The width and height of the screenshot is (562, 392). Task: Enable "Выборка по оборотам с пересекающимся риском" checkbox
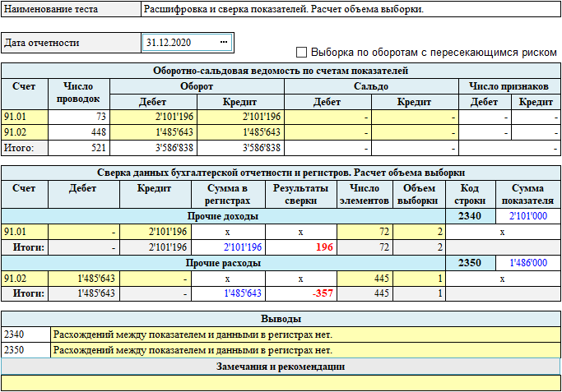pyautogui.click(x=301, y=53)
